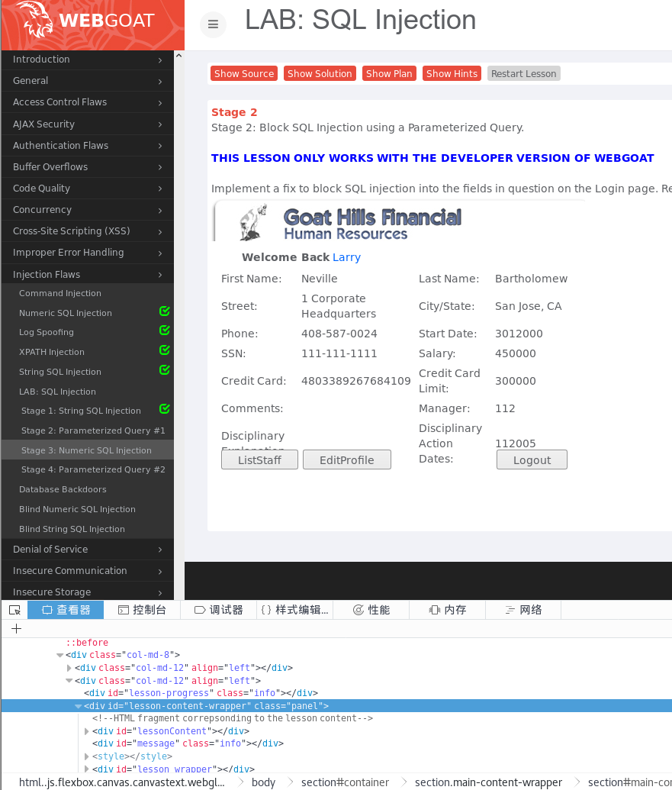The image size is (672, 790).
Task: Click green checkmark beside Stage 1 lesson
Action: [165, 408]
